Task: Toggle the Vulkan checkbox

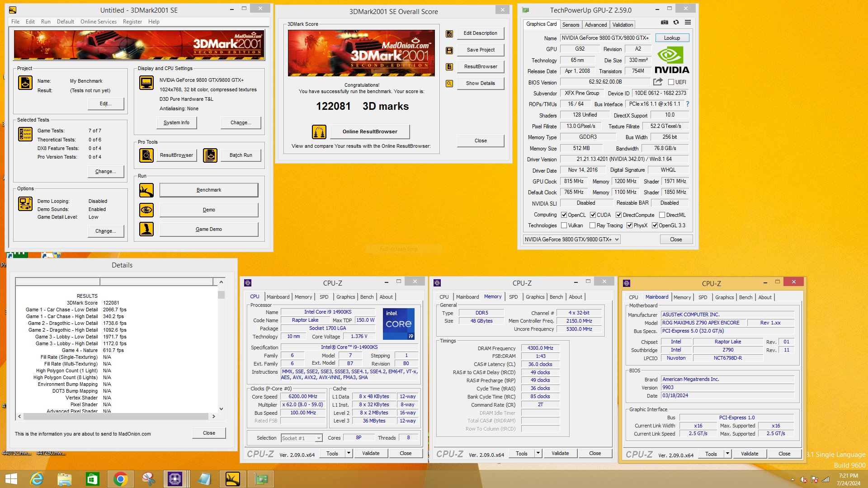Action: pyautogui.click(x=564, y=225)
